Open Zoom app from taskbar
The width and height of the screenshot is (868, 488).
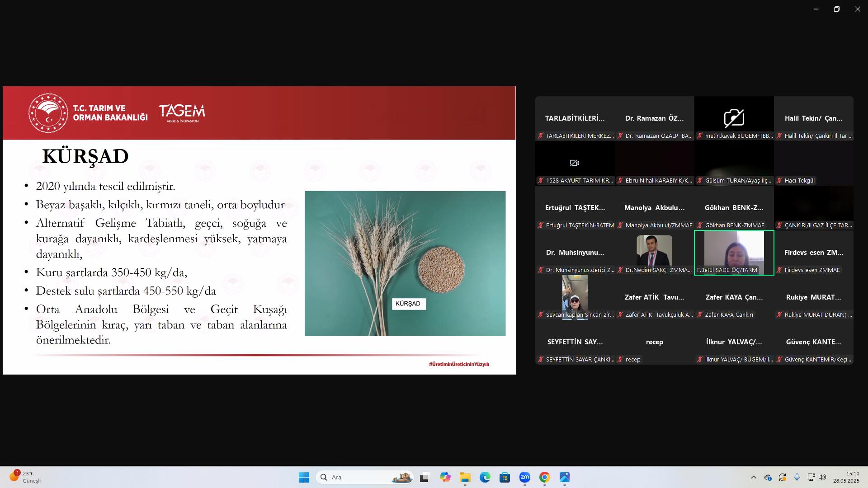pos(524,477)
